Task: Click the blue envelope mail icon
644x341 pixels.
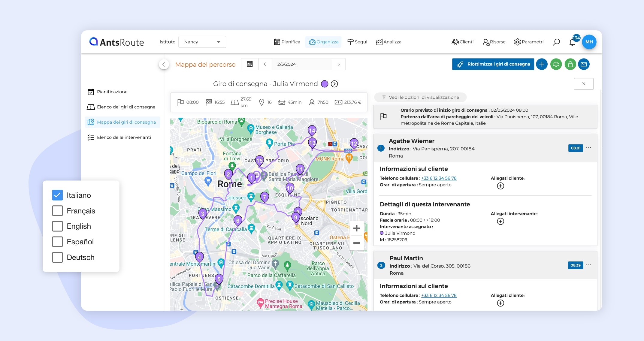Action: coord(584,64)
